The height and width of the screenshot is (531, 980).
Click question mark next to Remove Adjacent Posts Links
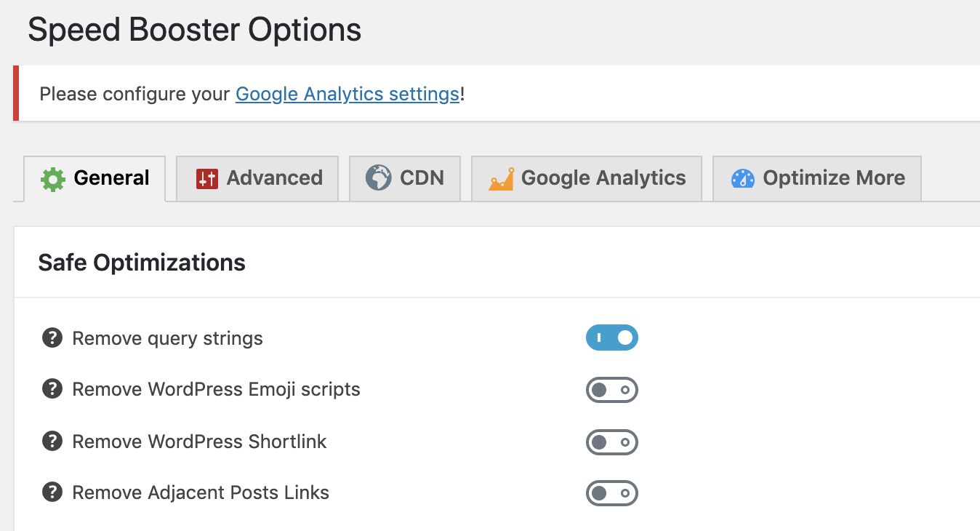pos(52,492)
